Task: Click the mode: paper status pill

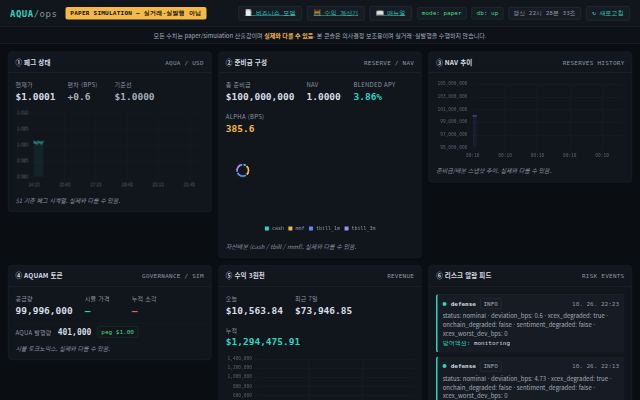Action: coord(441,13)
